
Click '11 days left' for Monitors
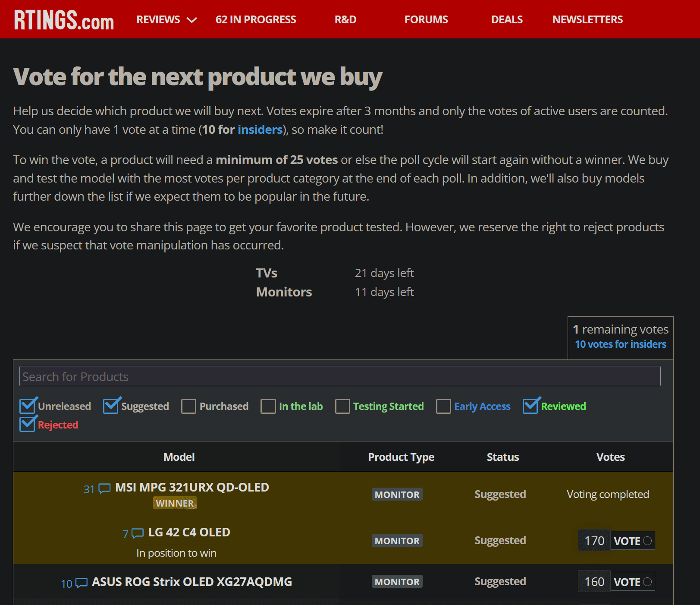point(384,292)
